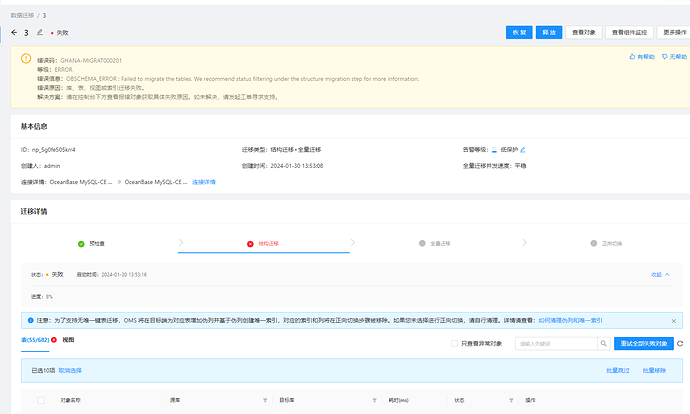Click the 批量移除 link

click(654, 370)
